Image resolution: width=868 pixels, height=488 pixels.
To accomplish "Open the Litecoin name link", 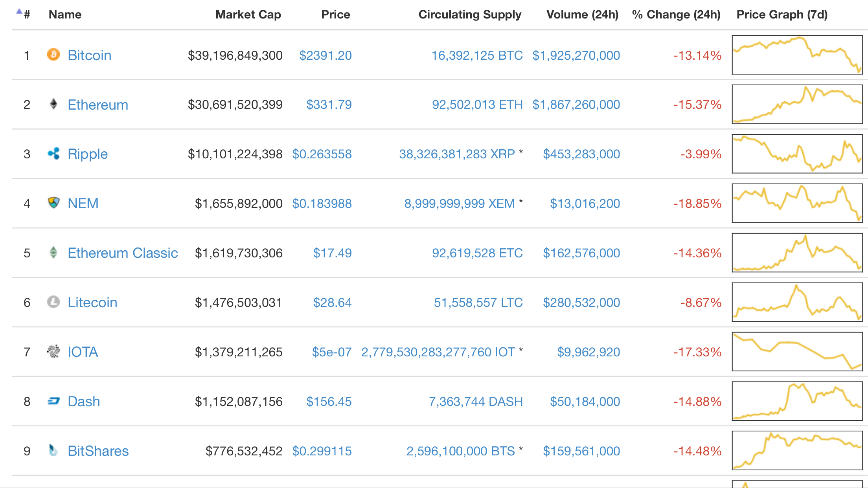I will 92,303.
